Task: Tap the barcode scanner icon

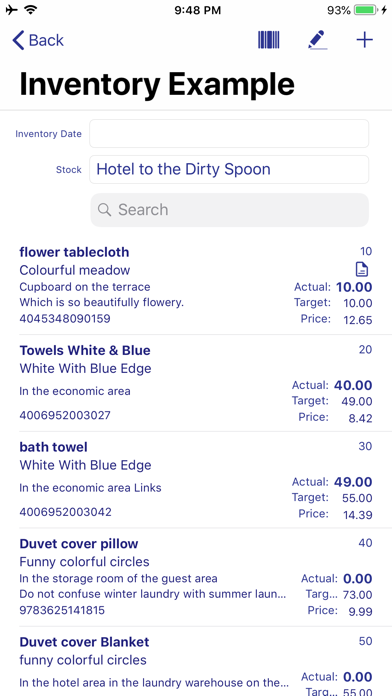Action: [x=269, y=40]
